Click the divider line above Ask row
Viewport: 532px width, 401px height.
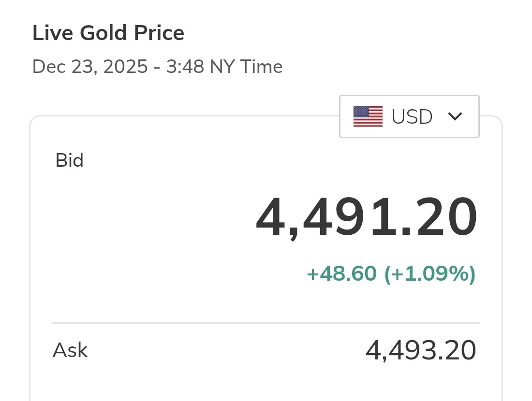point(266,323)
